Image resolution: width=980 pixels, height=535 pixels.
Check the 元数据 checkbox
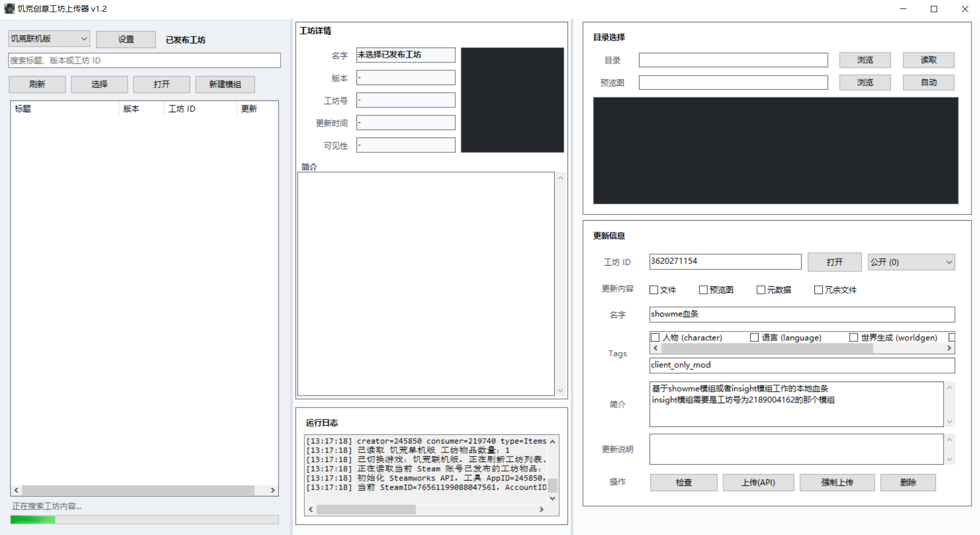761,289
